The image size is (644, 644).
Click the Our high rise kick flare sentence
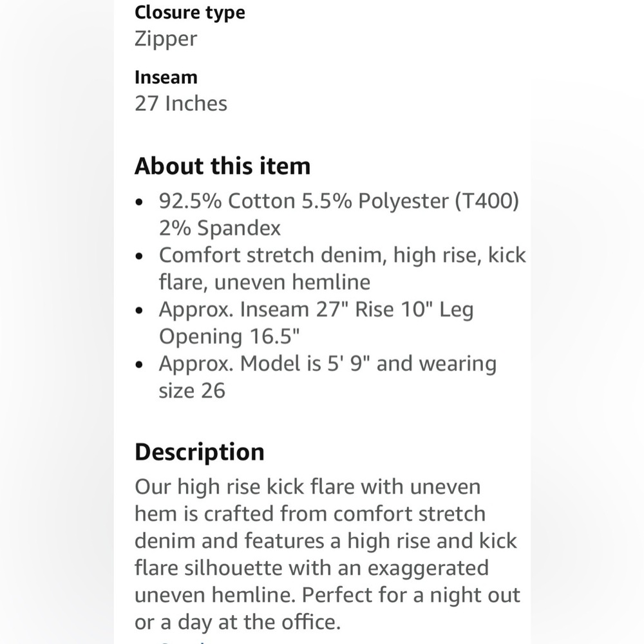307,486
